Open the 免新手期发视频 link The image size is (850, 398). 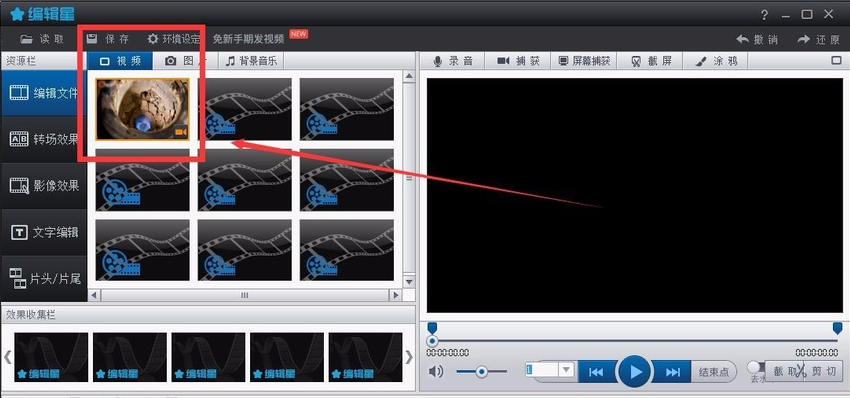click(x=248, y=39)
